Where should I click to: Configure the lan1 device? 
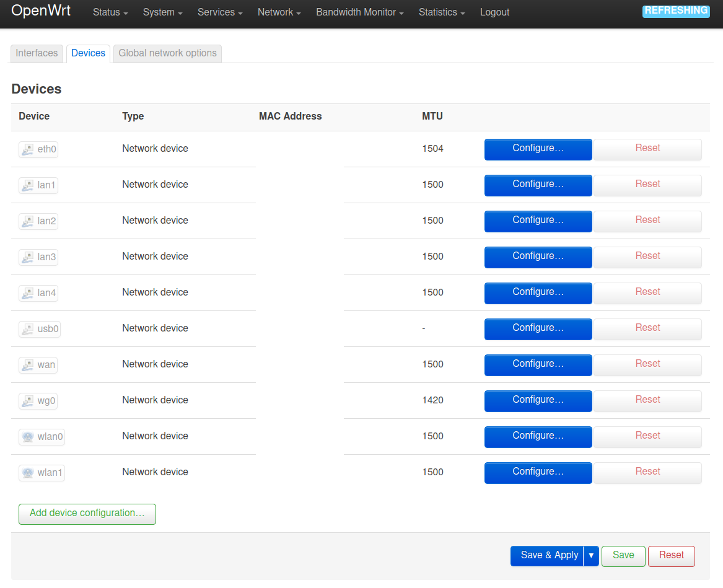point(538,185)
